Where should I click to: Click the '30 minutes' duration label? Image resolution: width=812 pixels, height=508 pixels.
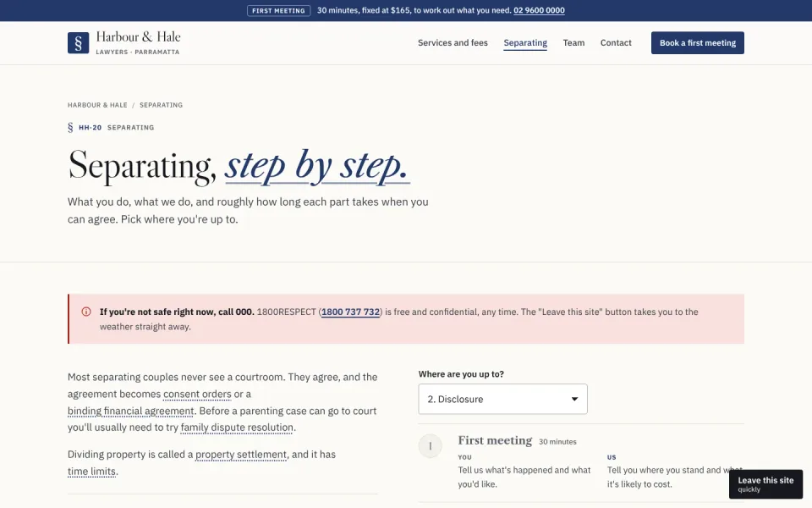pyautogui.click(x=557, y=442)
